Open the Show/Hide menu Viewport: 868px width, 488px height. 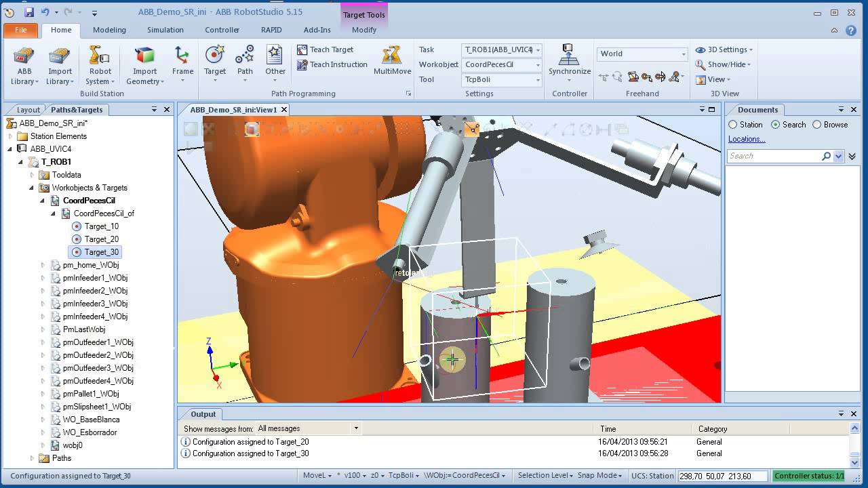(x=723, y=64)
